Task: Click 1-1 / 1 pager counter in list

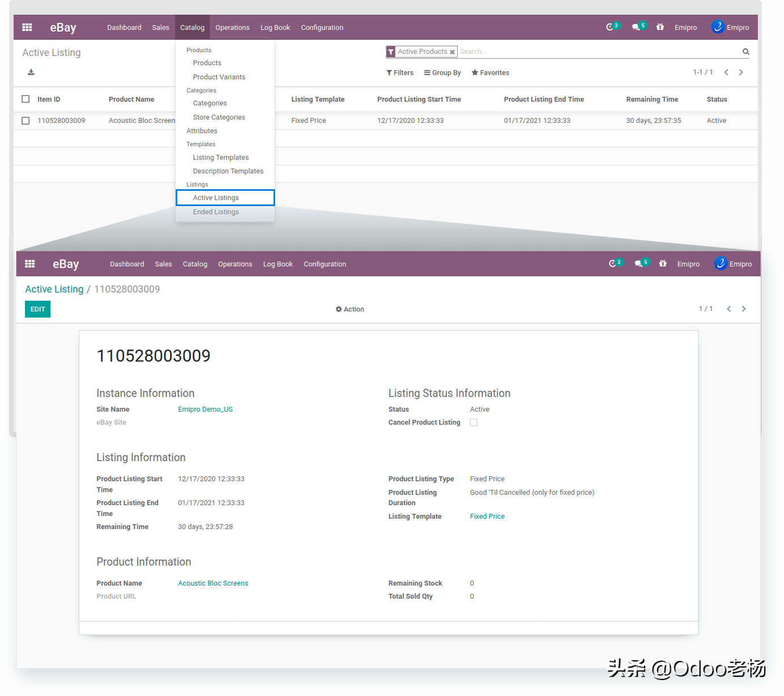Action: click(x=703, y=72)
